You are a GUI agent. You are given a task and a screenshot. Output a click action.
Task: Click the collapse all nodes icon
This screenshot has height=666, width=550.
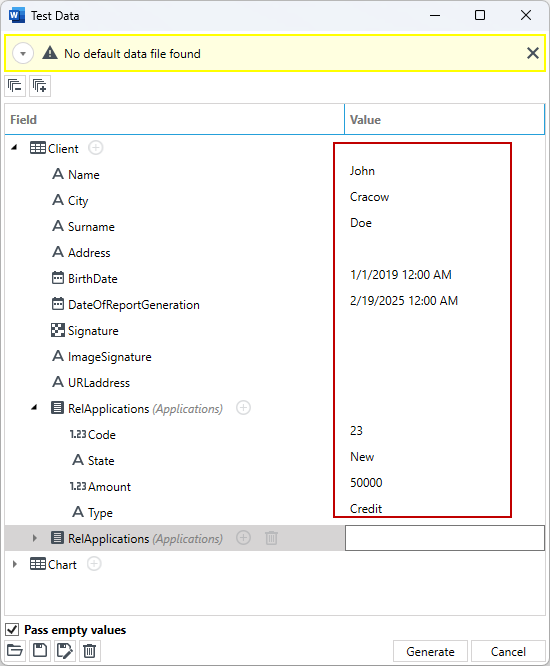point(15,86)
